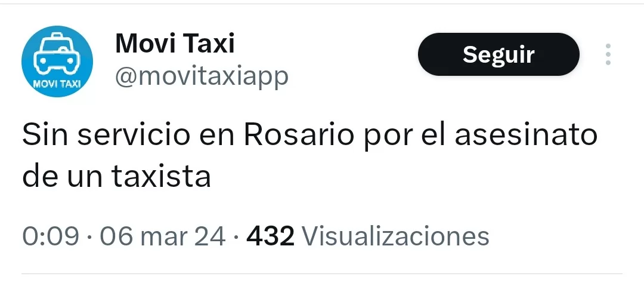Click the word Rosario in the tweet
The image size is (644, 286).
[x=299, y=136]
